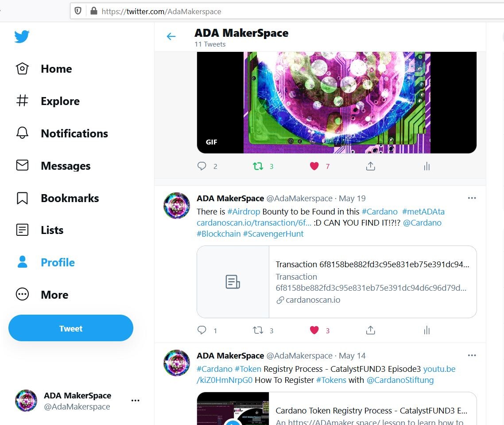The height and width of the screenshot is (425, 504).
Task: View analytics of May 19 tweet
Action: (x=426, y=330)
